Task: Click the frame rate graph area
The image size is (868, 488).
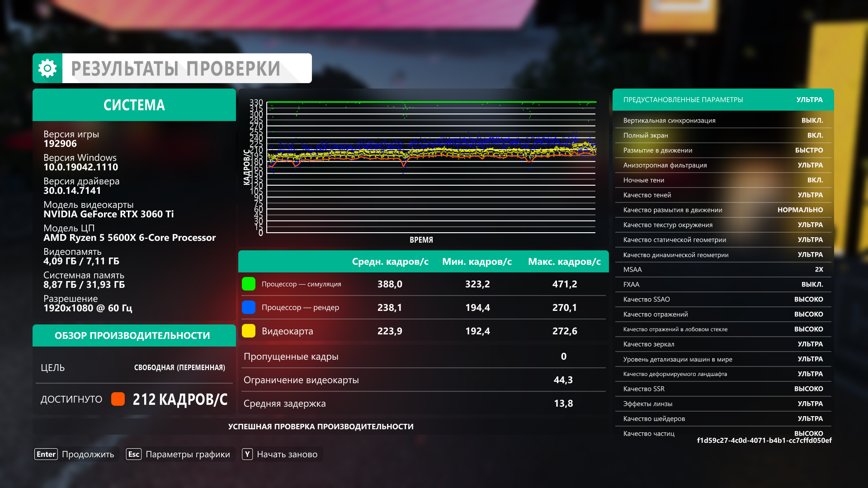Action: coord(431,167)
